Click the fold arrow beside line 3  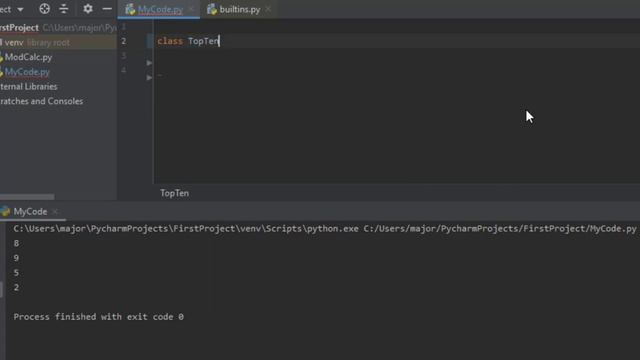click(x=149, y=63)
